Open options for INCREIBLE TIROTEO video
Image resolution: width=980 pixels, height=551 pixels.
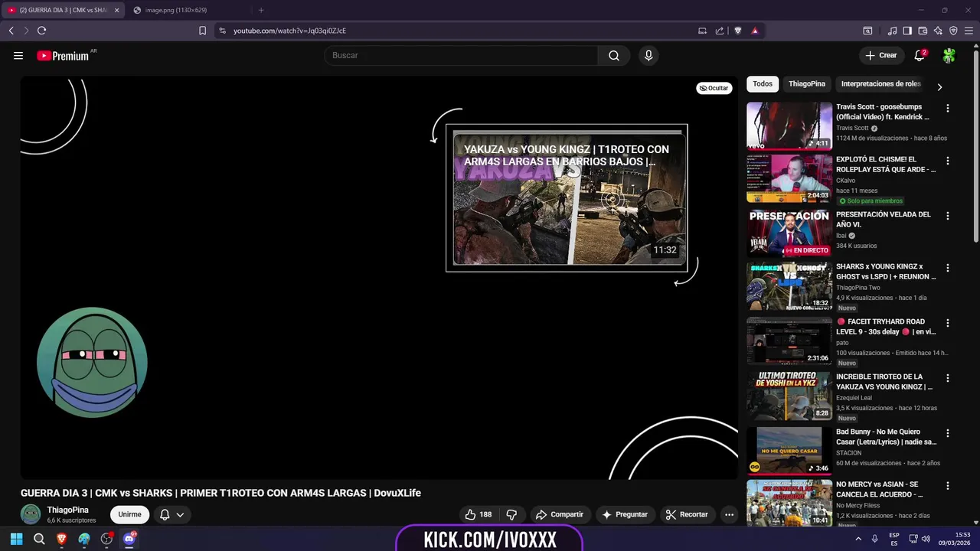point(948,378)
